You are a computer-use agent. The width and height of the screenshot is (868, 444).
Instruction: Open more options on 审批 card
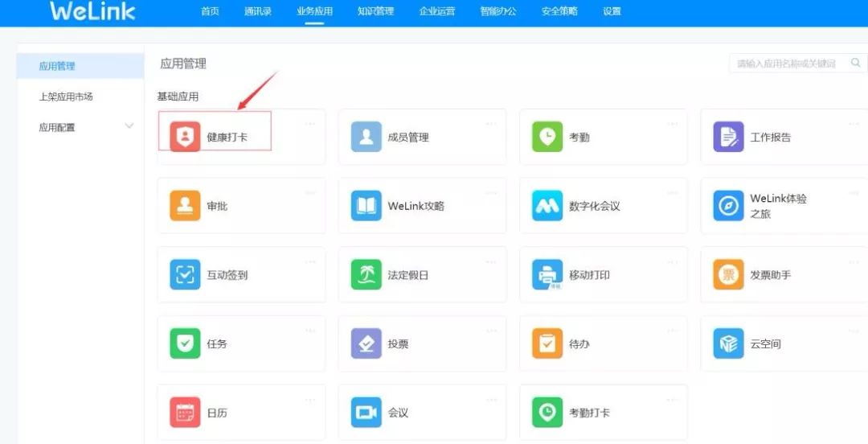tap(310, 192)
